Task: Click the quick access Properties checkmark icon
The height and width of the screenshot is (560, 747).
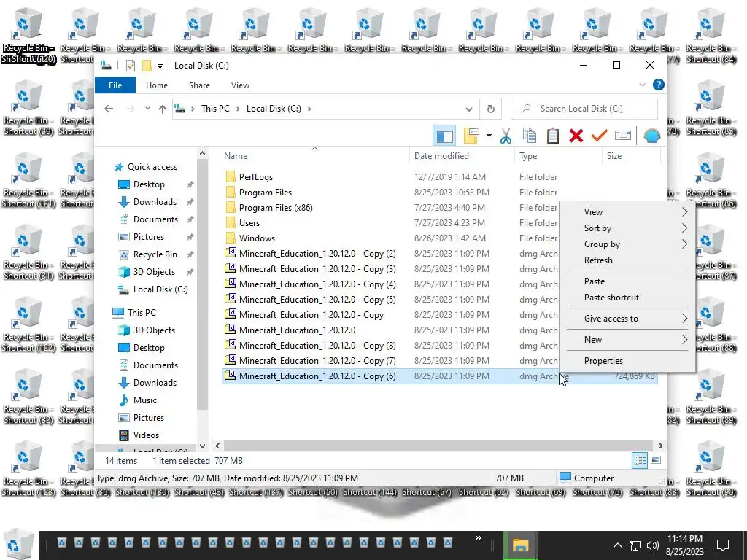Action: click(x=131, y=66)
